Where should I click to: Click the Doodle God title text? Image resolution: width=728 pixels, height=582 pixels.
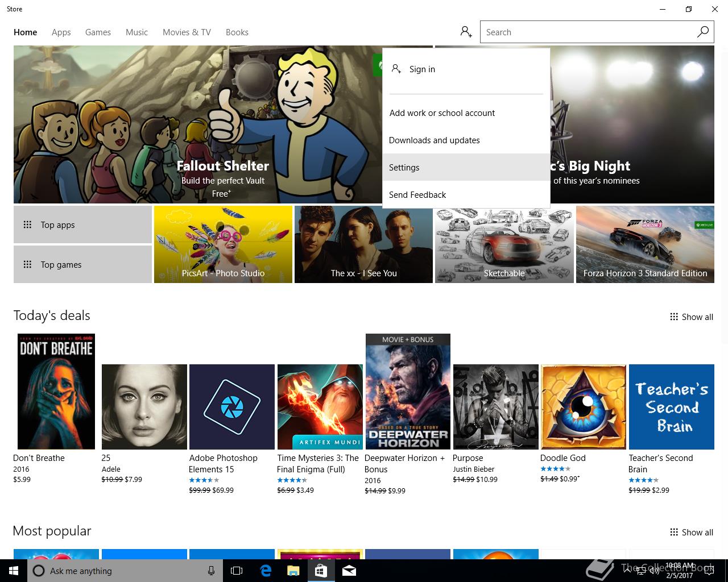563,458
